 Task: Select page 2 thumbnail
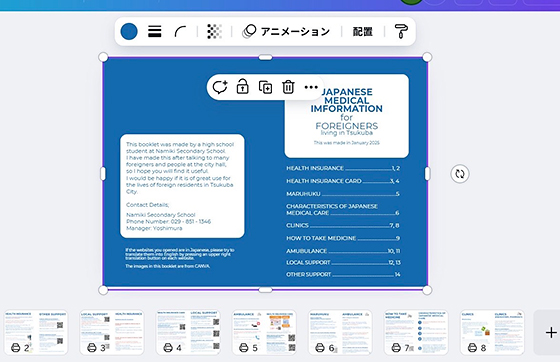coord(36,332)
